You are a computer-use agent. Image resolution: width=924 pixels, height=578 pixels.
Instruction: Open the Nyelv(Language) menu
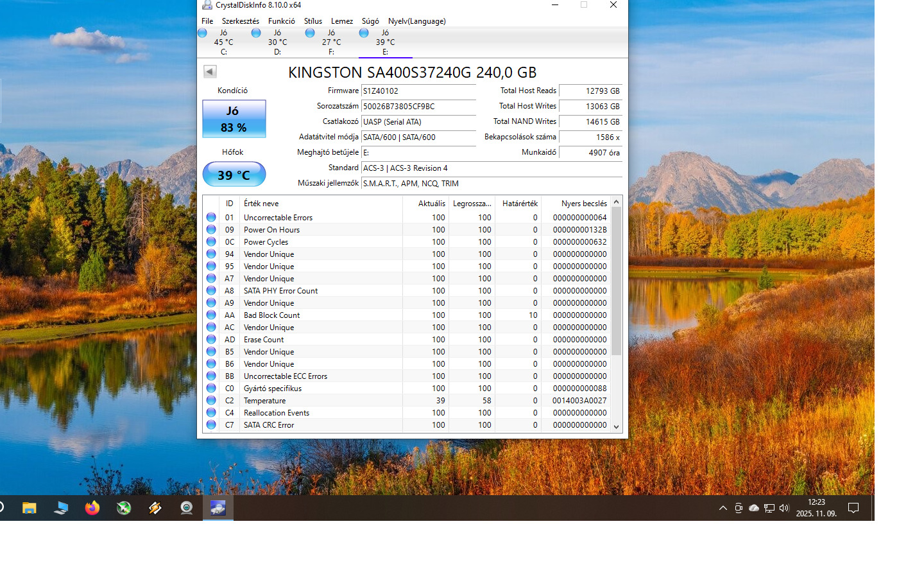coord(417,21)
